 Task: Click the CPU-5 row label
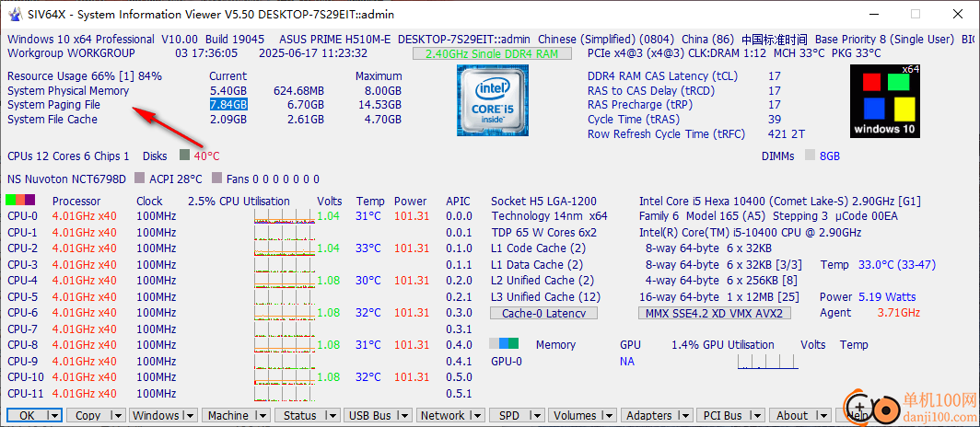[22, 296]
